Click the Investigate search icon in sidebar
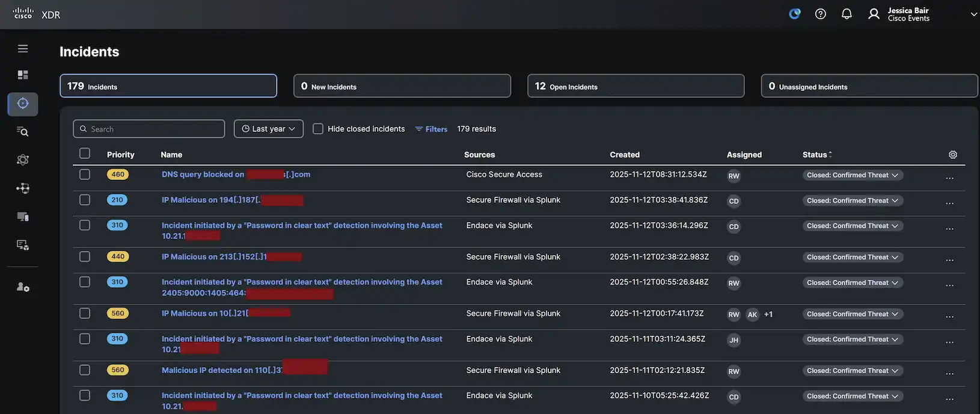 pos(23,132)
